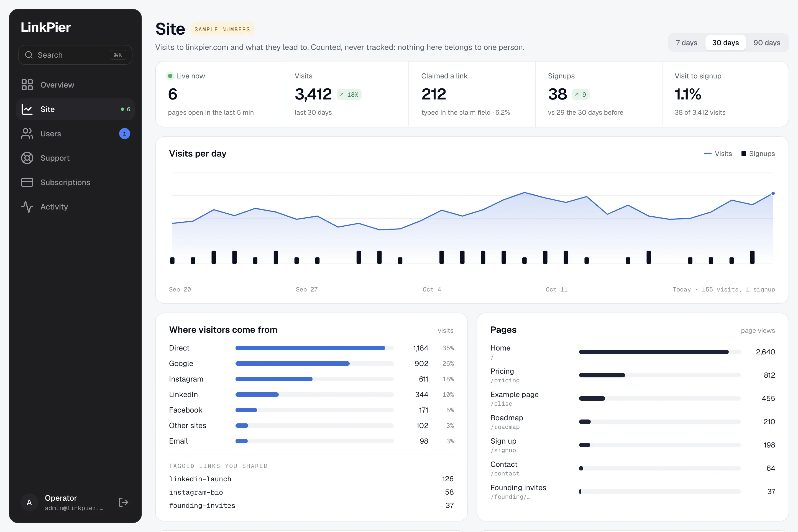The image size is (798, 532).
Task: Click the SAMPLE NUMBERS badge
Action: tap(222, 29)
